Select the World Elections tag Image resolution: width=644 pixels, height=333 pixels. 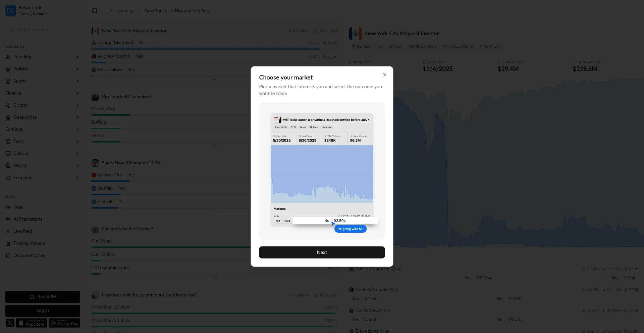[422, 46]
